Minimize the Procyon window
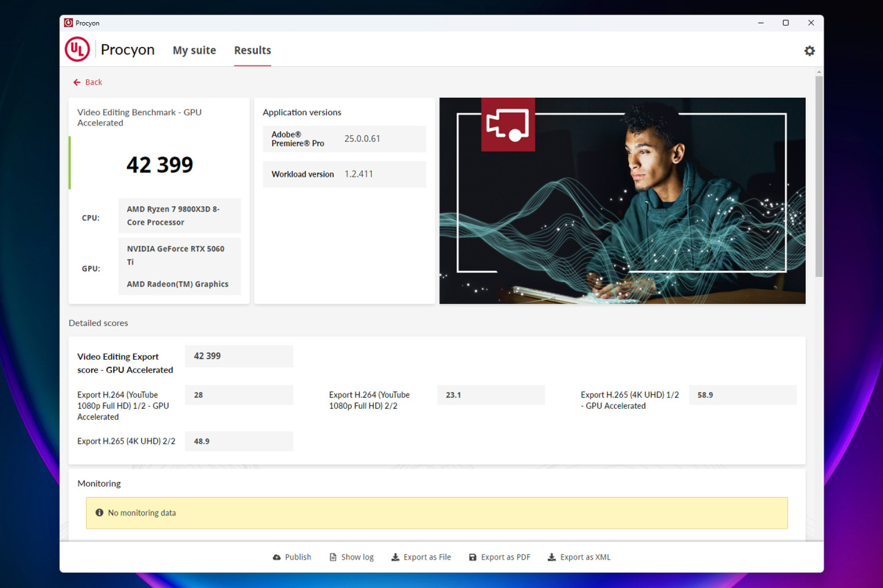 761,23
